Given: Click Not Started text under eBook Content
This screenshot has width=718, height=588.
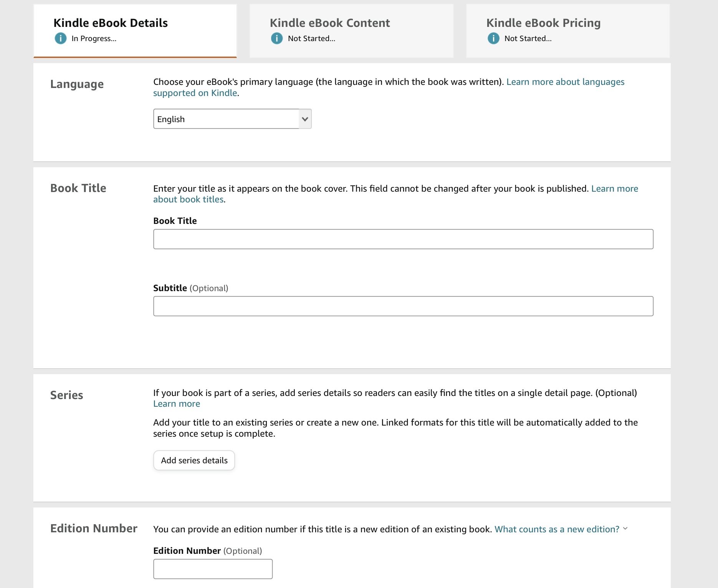Looking at the screenshot, I should click(311, 38).
